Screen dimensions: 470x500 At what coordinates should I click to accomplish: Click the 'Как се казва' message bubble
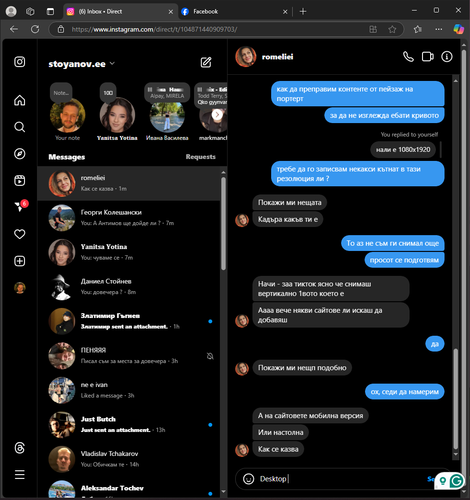pyautogui.click(x=278, y=449)
